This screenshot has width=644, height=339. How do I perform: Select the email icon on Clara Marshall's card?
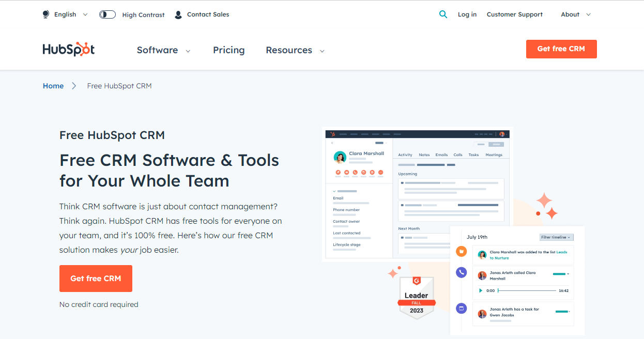point(347,172)
